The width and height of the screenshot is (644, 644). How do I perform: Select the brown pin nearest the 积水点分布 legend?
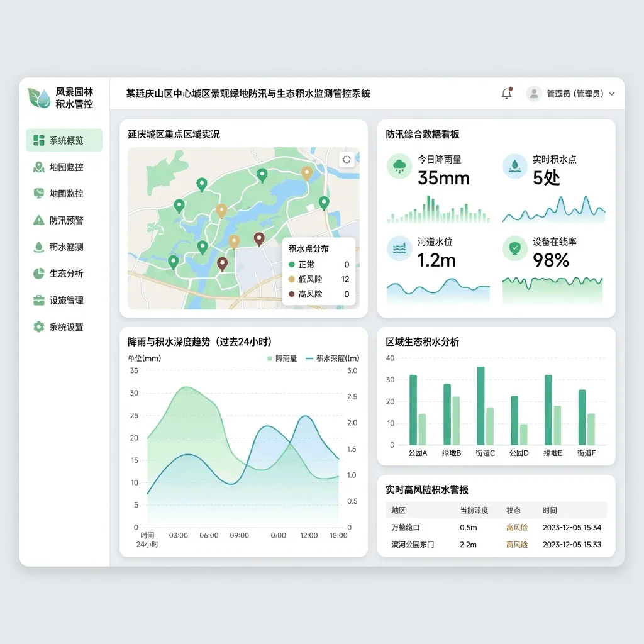point(258,239)
